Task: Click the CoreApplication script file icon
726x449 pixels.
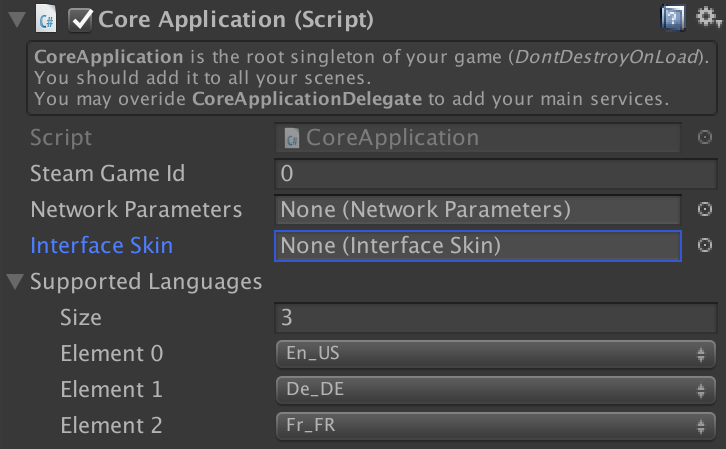Action: pos(292,138)
